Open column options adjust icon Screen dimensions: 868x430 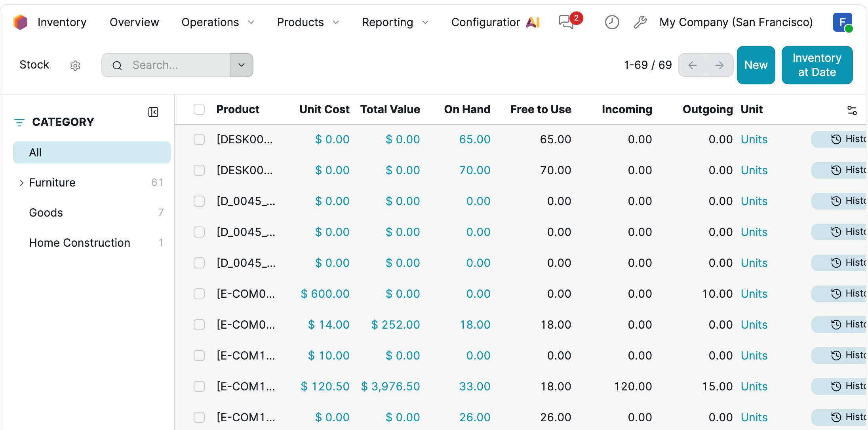pos(852,110)
